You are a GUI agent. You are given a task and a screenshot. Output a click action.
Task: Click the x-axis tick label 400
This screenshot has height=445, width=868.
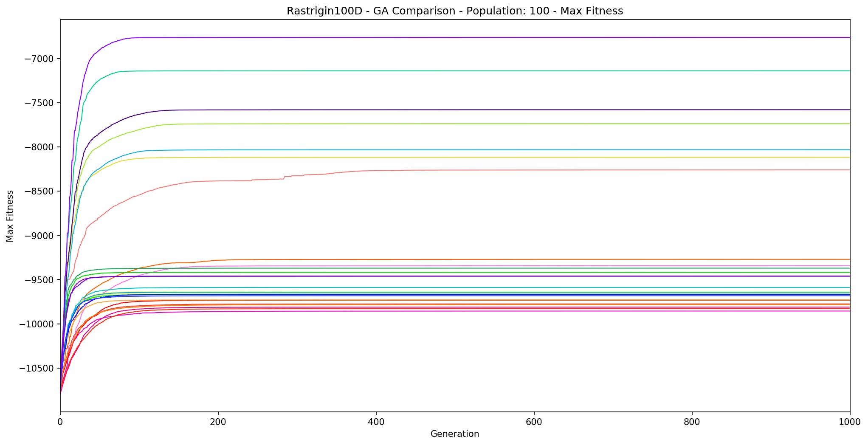(x=376, y=421)
